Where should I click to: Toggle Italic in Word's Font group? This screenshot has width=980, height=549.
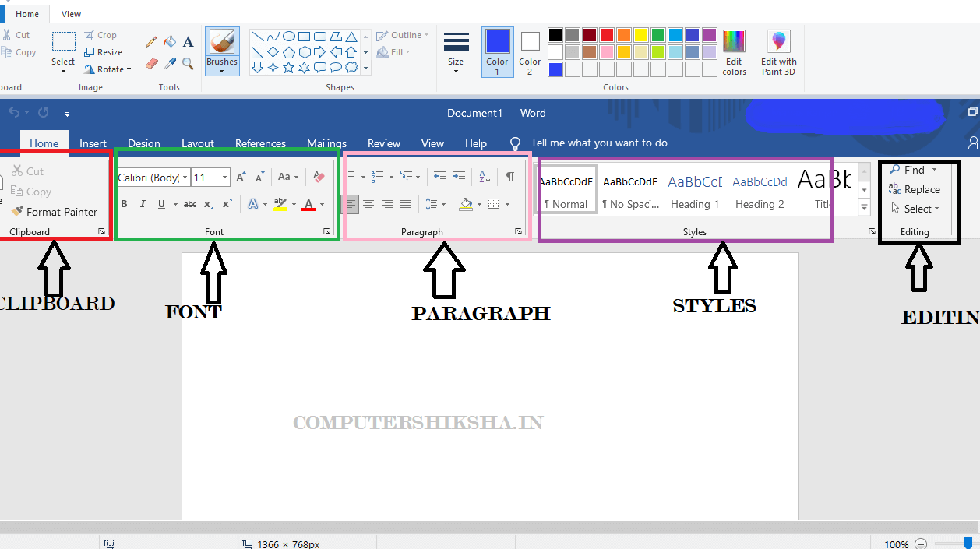coord(143,204)
